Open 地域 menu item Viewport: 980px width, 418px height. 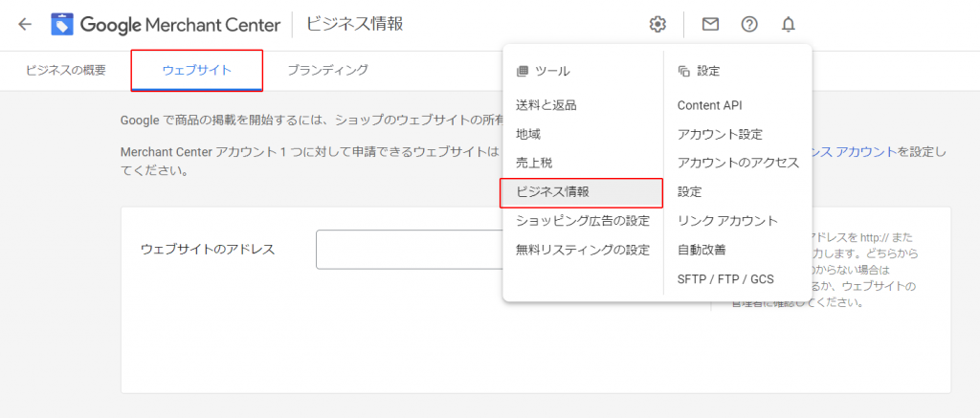pos(528,134)
